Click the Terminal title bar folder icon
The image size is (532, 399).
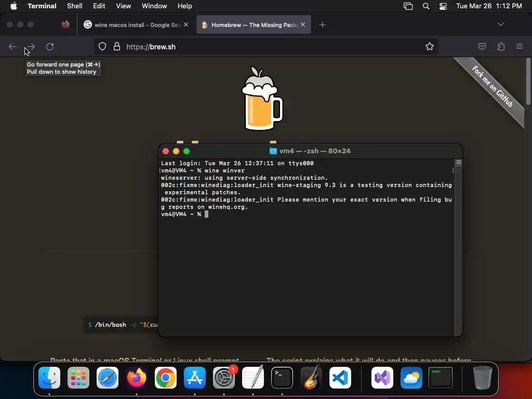(273, 151)
